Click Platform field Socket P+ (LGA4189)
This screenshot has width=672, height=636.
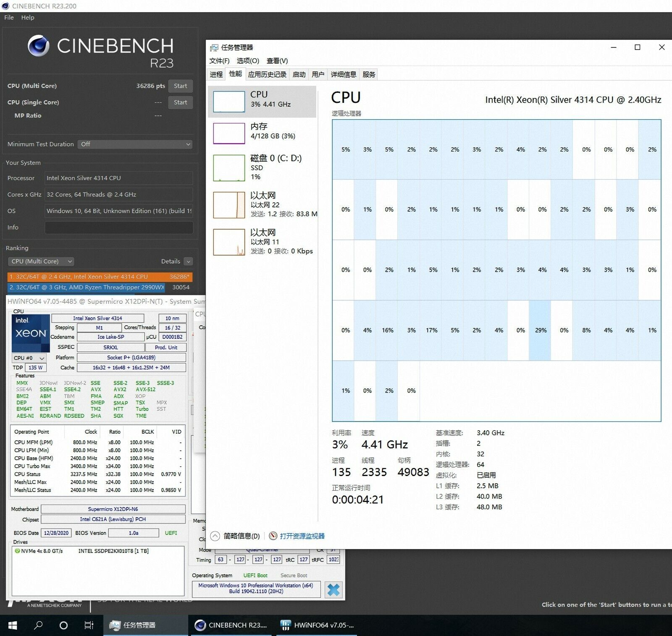click(x=131, y=358)
